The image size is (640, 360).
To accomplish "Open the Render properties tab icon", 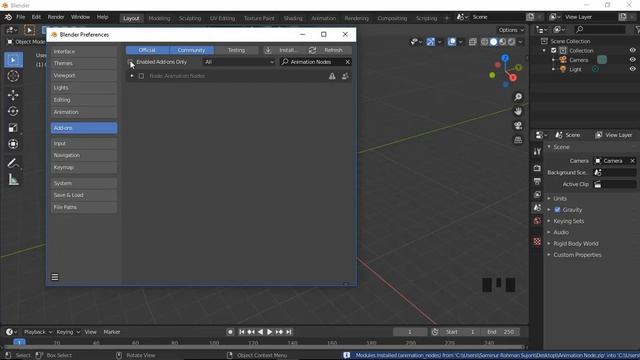I will (x=537, y=168).
